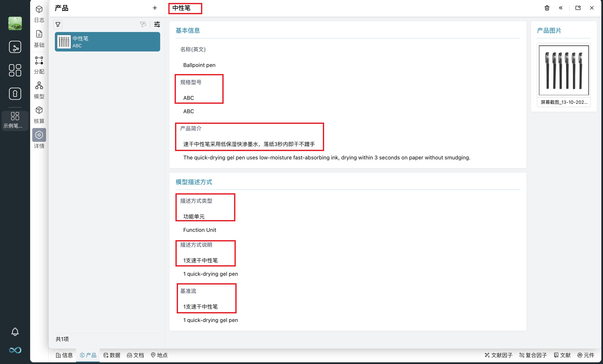Switch to 文档 bottom tab
Screen dimensions: 603x364
tap(135, 355)
